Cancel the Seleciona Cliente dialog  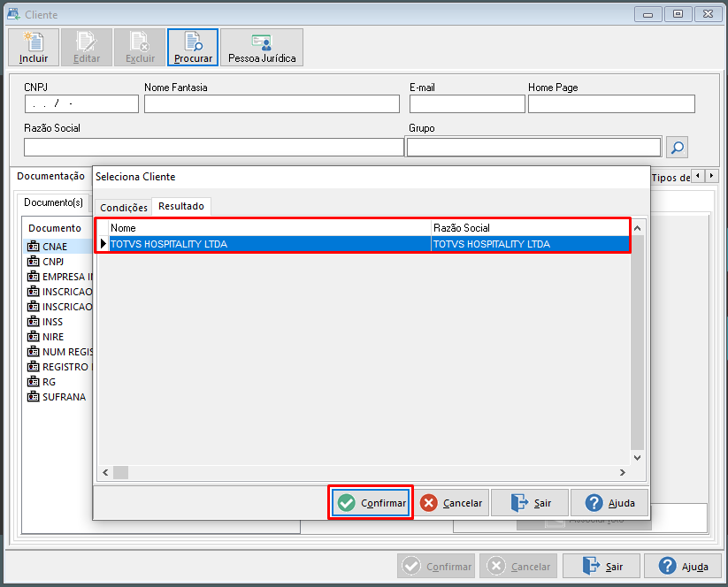click(451, 502)
